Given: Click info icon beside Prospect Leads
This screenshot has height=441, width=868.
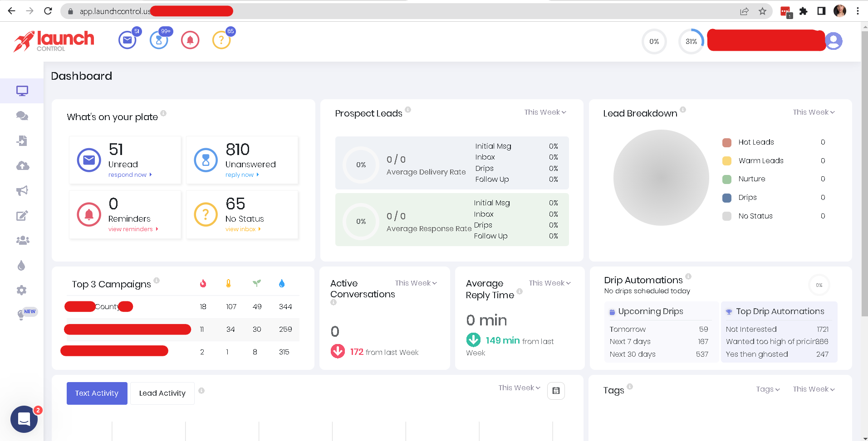Looking at the screenshot, I should (x=408, y=110).
